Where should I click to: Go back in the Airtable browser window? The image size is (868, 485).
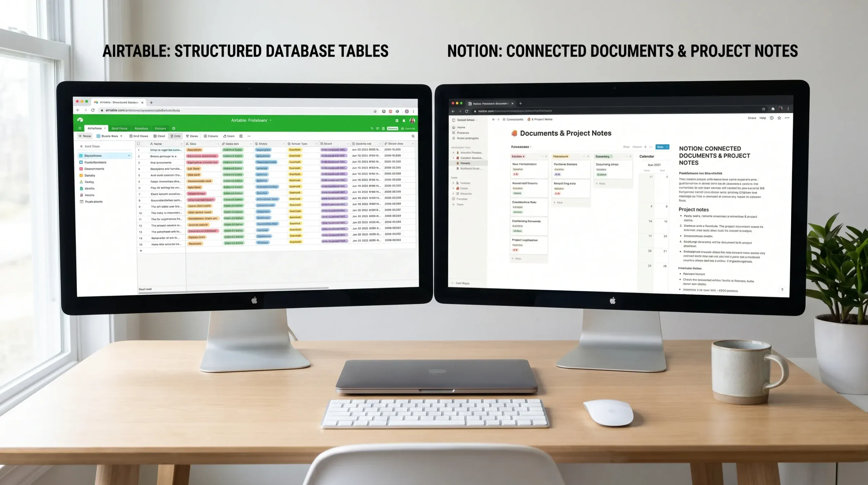pos(78,110)
